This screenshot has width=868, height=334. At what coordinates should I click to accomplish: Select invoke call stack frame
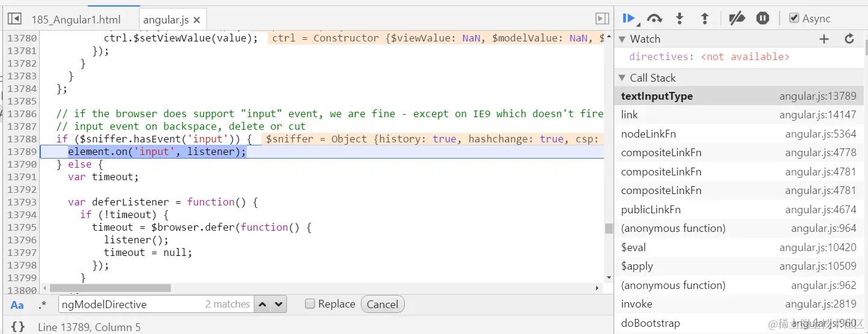point(739,304)
